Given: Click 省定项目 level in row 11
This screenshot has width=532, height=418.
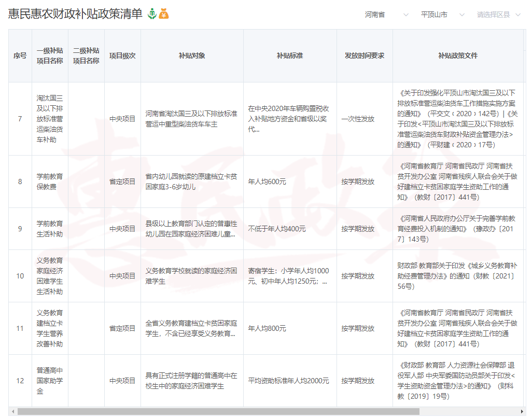Looking at the screenshot, I should 122,328.
